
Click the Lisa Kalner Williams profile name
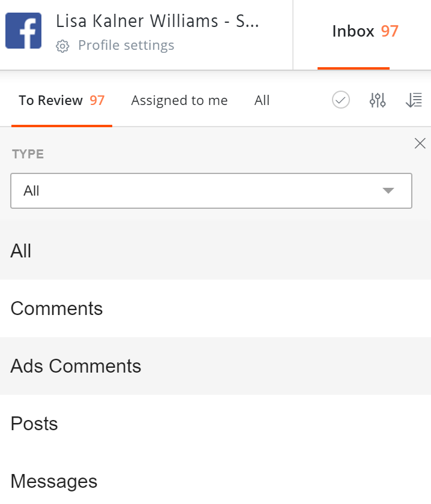(157, 20)
